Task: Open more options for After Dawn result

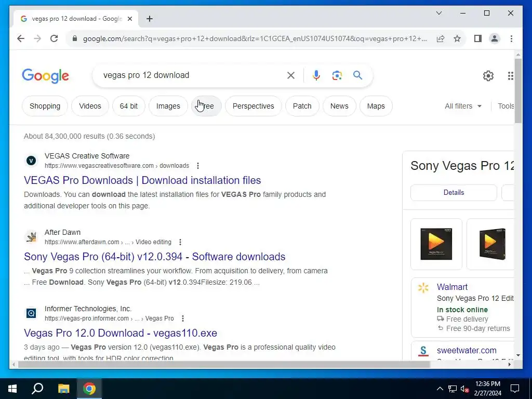Action: pos(180,242)
